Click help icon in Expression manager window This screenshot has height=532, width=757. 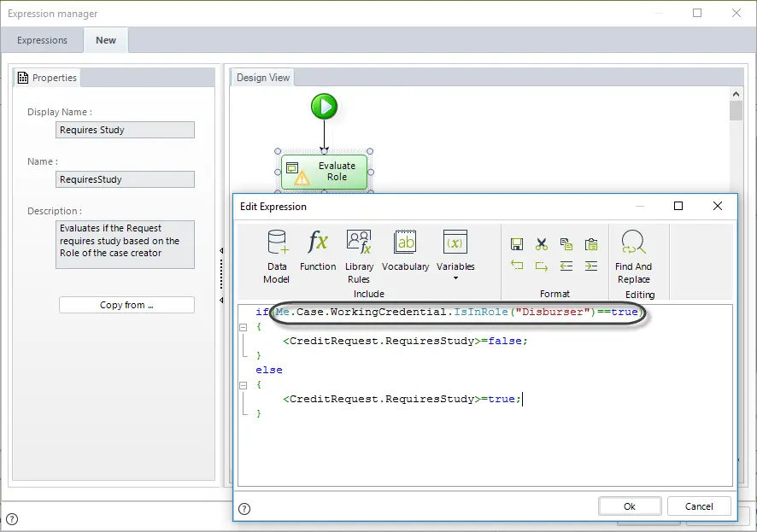click(12, 519)
